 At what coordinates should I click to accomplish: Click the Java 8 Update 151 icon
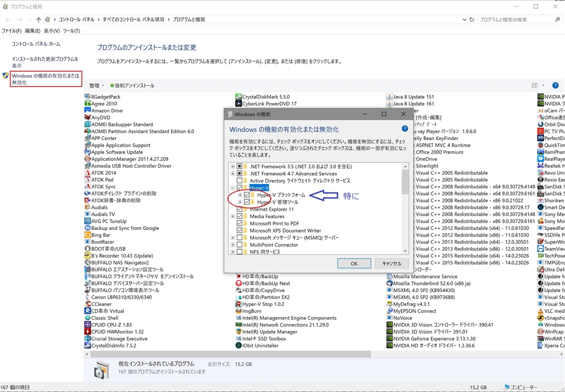[389, 96]
